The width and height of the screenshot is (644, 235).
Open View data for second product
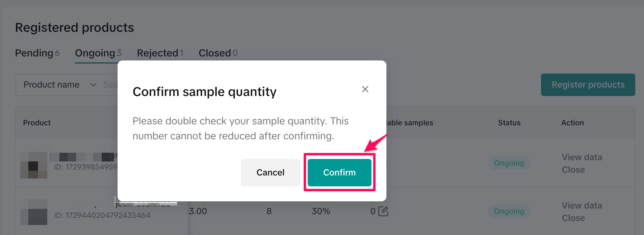click(x=582, y=205)
